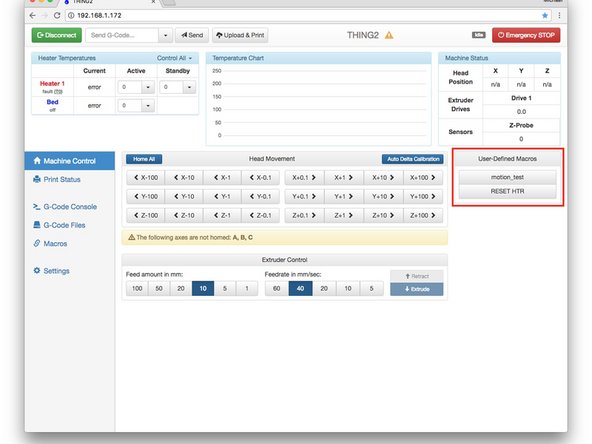The image size is (592, 444).
Task: Move head Y+10
Action: (x=383, y=196)
